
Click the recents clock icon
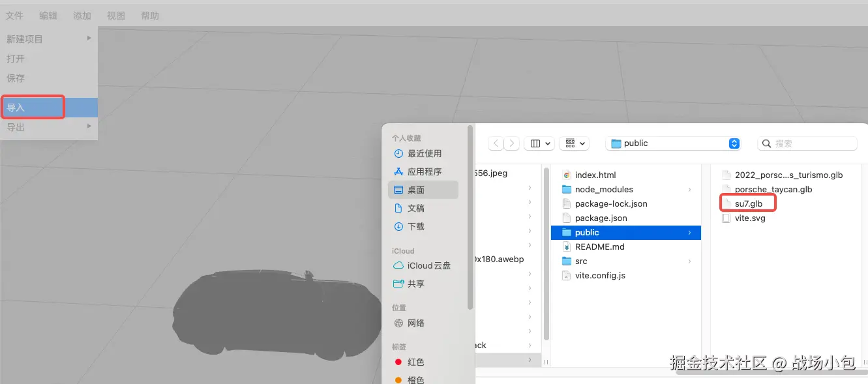(399, 153)
